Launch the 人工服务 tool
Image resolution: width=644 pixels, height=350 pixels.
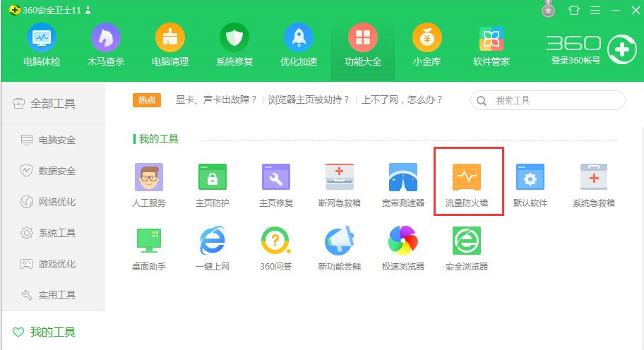coord(149,185)
